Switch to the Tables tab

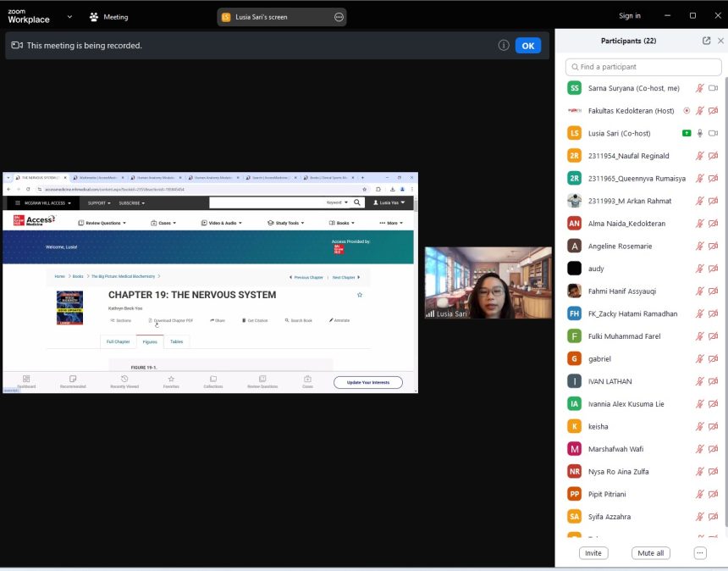[176, 341]
